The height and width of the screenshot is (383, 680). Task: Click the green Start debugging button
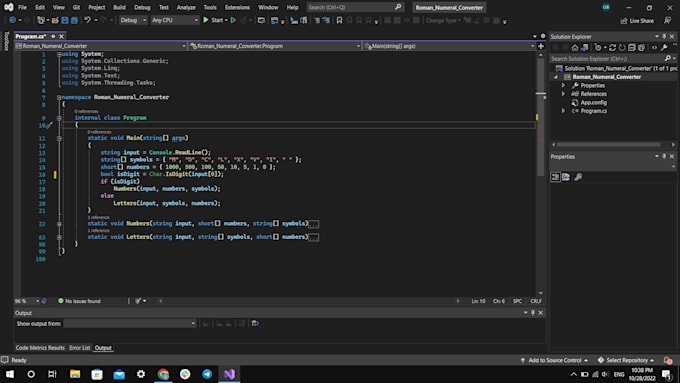(215, 20)
